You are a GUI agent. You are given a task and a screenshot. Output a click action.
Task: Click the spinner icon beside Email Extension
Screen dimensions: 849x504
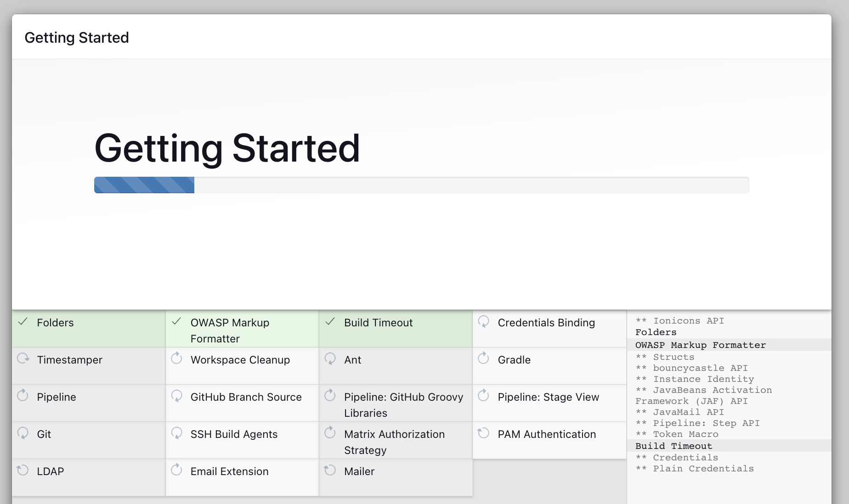[176, 470]
